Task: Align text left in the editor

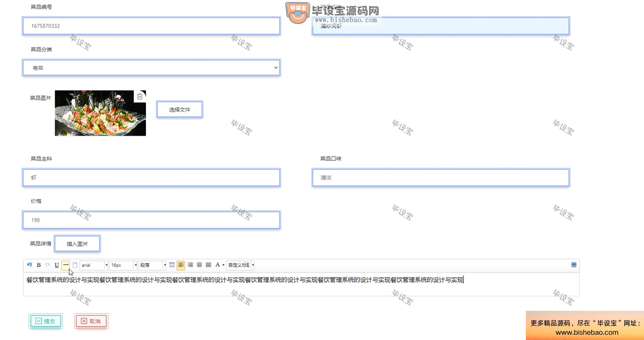Action: [181, 265]
